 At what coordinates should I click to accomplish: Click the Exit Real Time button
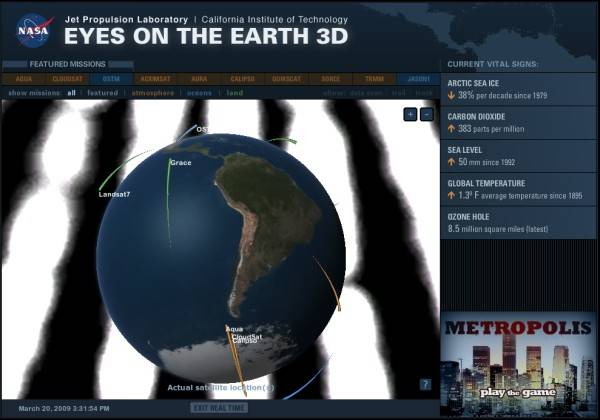[219, 408]
